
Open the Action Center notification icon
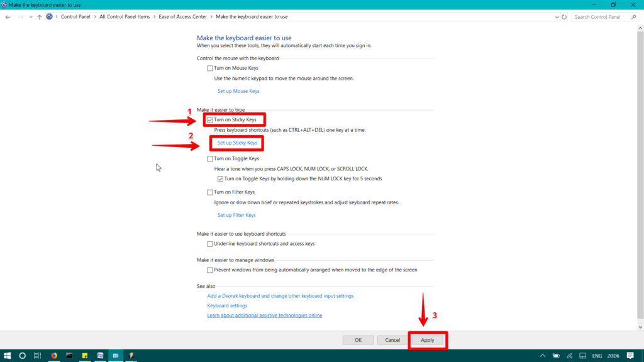630,356
